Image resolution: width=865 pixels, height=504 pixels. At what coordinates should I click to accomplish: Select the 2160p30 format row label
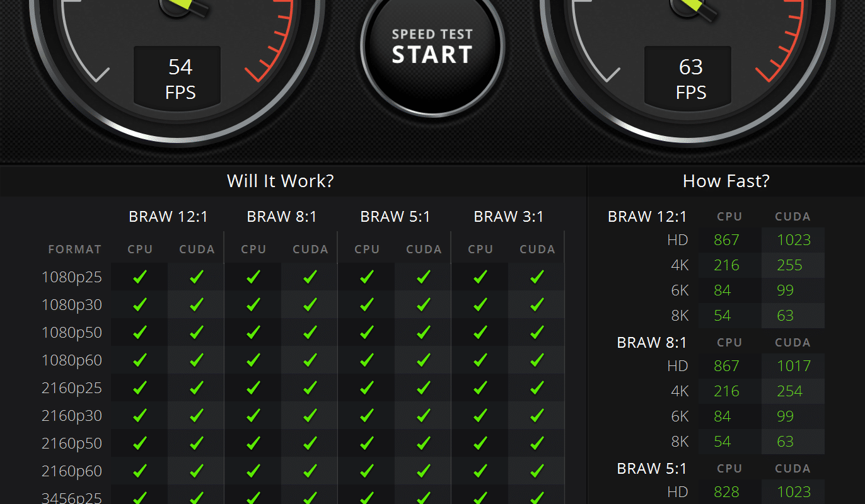(72, 416)
